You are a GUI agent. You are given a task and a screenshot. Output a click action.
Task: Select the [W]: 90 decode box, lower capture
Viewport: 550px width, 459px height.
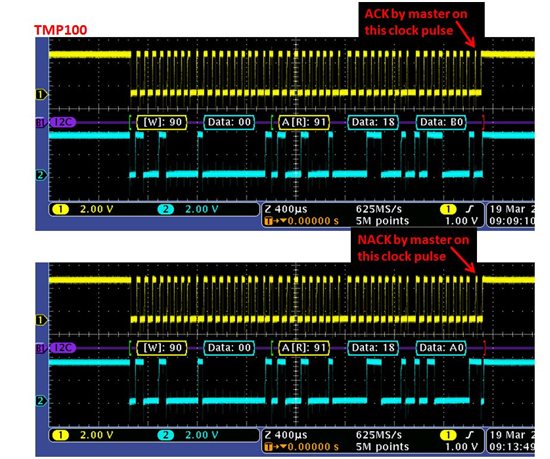pos(162,348)
